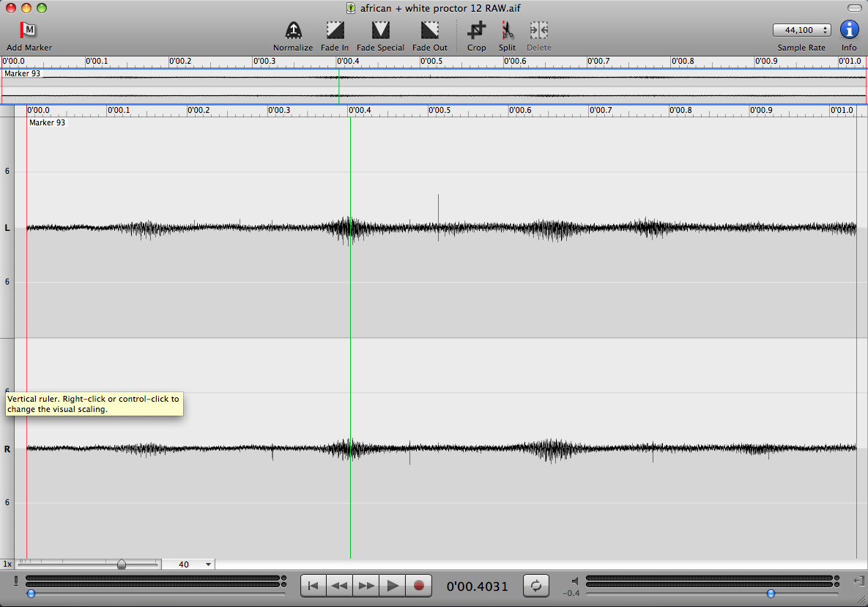Click the rewind button

339,586
